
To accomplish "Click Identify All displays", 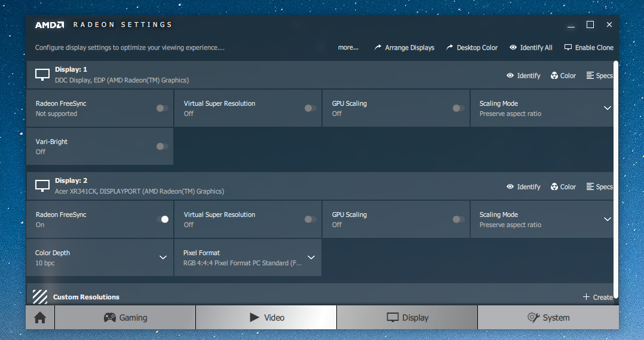I will (530, 48).
